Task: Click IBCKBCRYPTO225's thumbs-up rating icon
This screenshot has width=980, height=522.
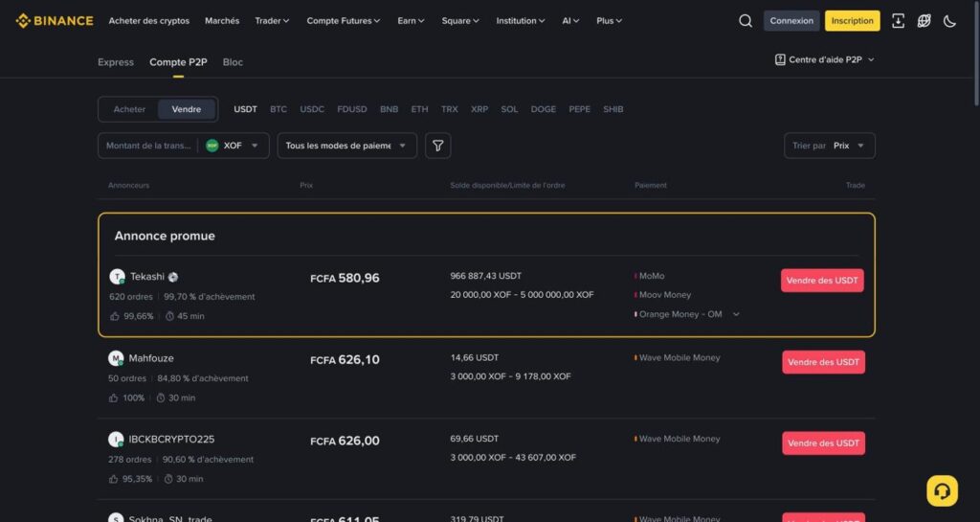Action: click(x=113, y=479)
